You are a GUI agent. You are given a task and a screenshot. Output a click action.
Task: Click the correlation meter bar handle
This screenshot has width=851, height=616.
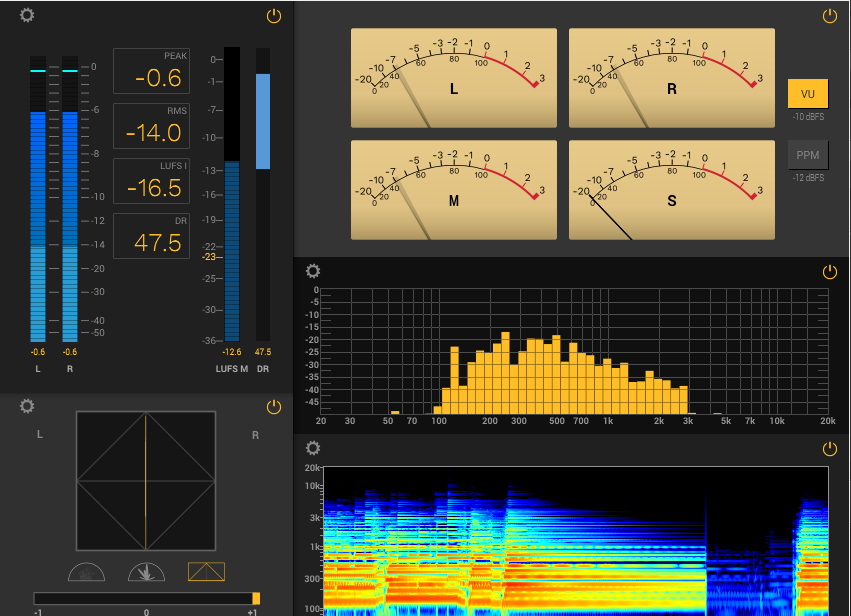point(256,598)
